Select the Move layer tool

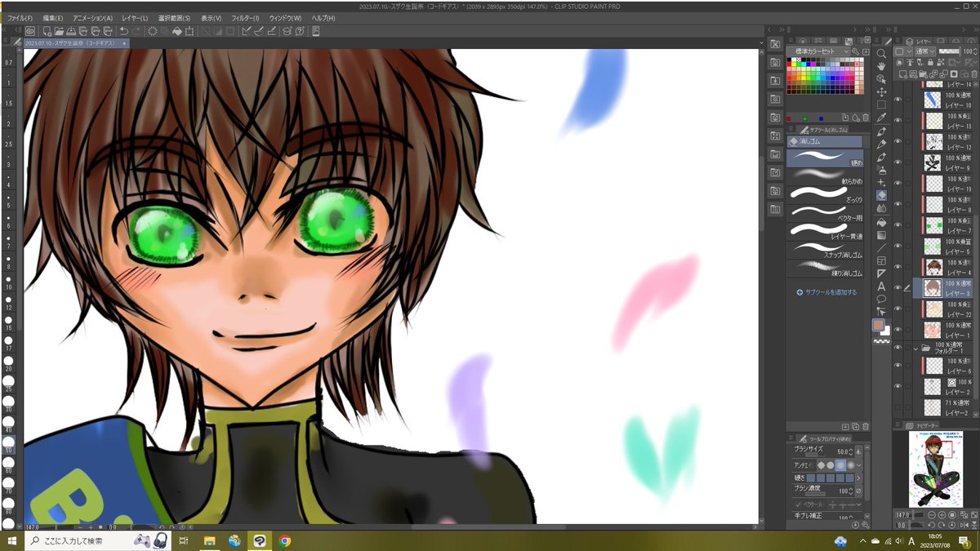tap(881, 92)
